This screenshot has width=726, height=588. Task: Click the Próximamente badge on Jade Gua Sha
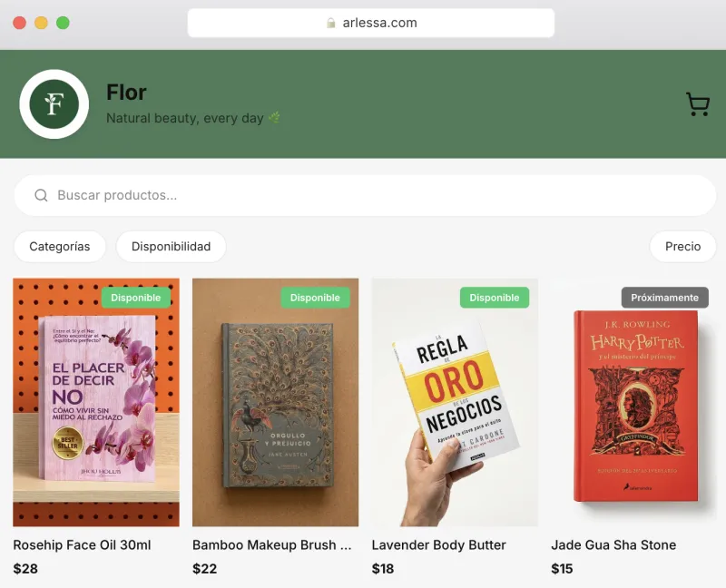[x=665, y=298]
